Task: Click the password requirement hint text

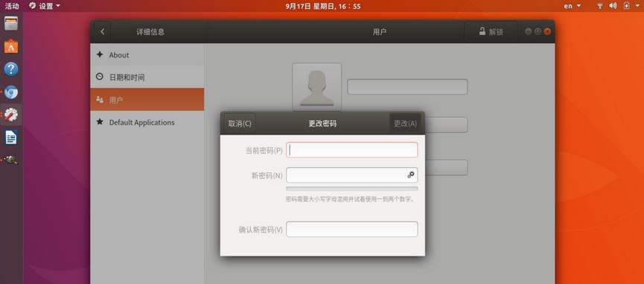Action: tap(351, 199)
